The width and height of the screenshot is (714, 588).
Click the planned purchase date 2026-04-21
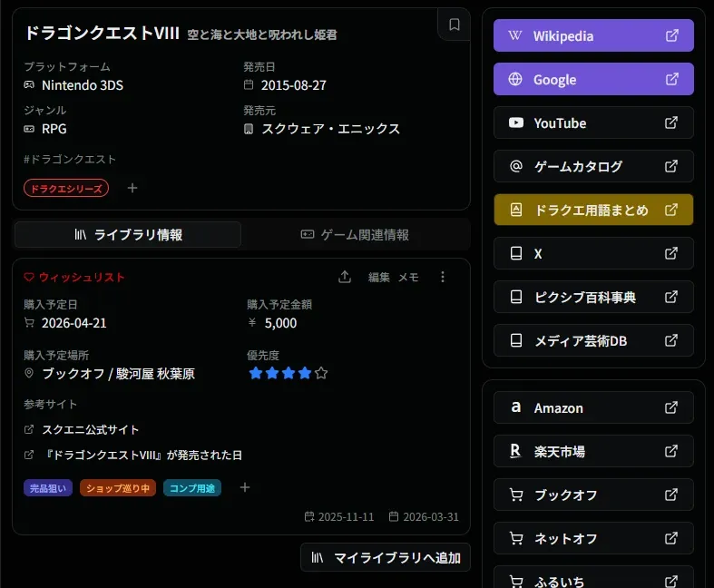pos(74,323)
